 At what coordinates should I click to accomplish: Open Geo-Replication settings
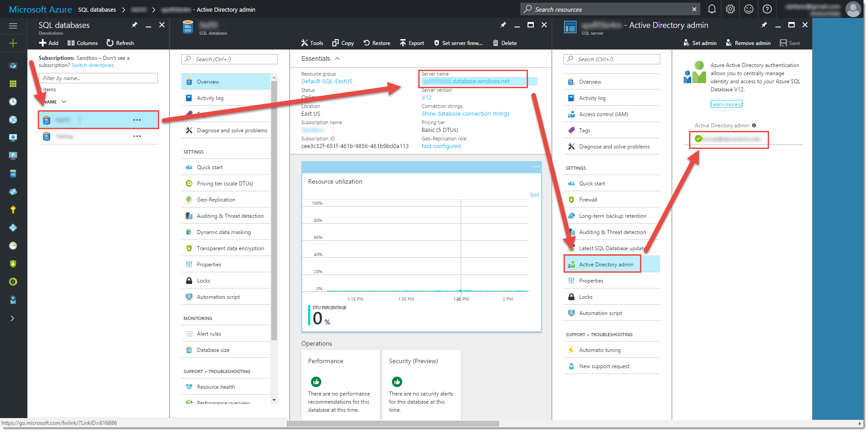226,200
